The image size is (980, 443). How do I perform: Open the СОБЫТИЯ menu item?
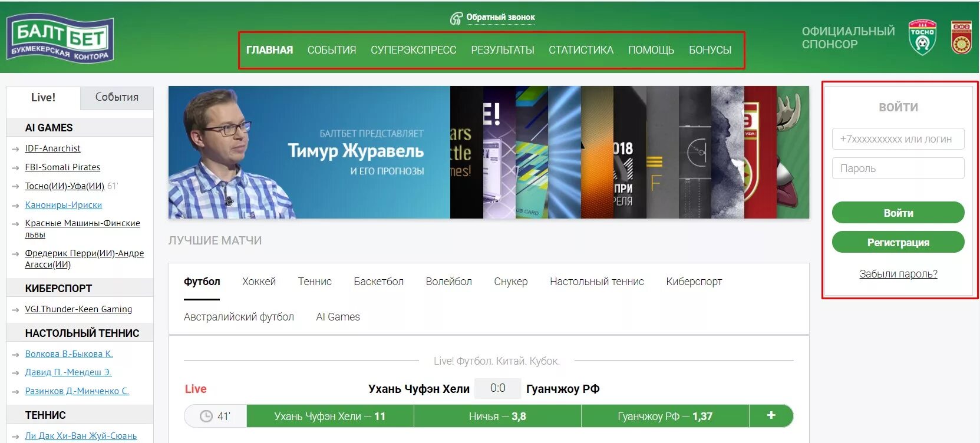pyautogui.click(x=332, y=50)
